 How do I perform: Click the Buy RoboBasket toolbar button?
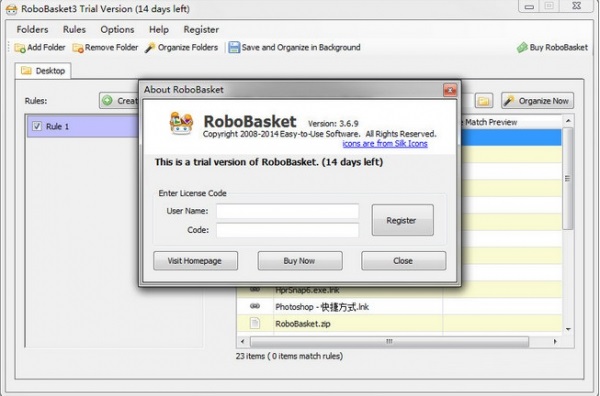tap(552, 47)
